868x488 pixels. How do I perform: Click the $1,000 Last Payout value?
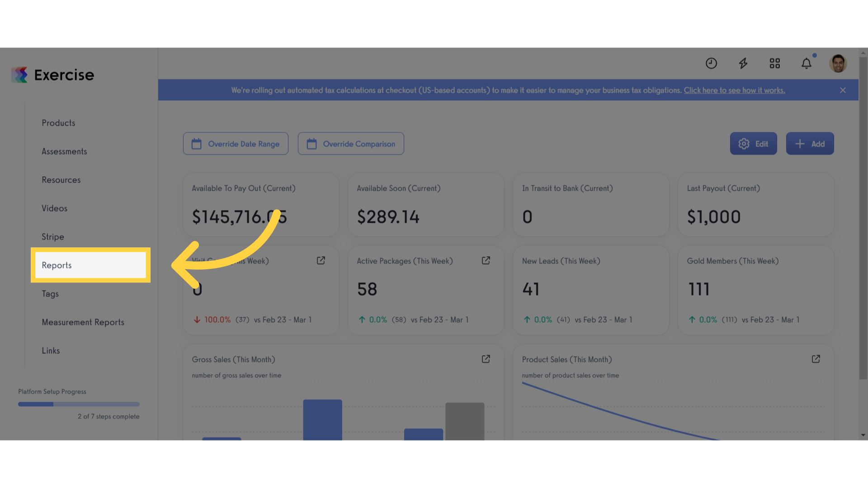pyautogui.click(x=714, y=217)
